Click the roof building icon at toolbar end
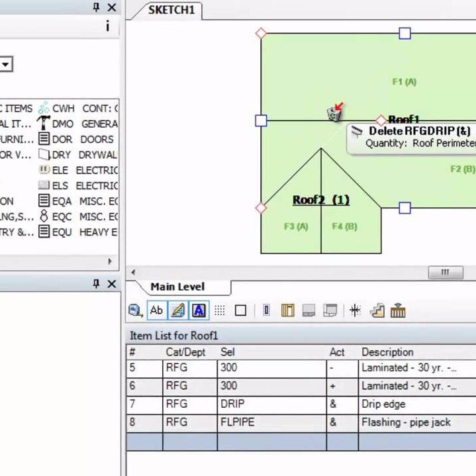Screen dimensions: 476x476 398,310
